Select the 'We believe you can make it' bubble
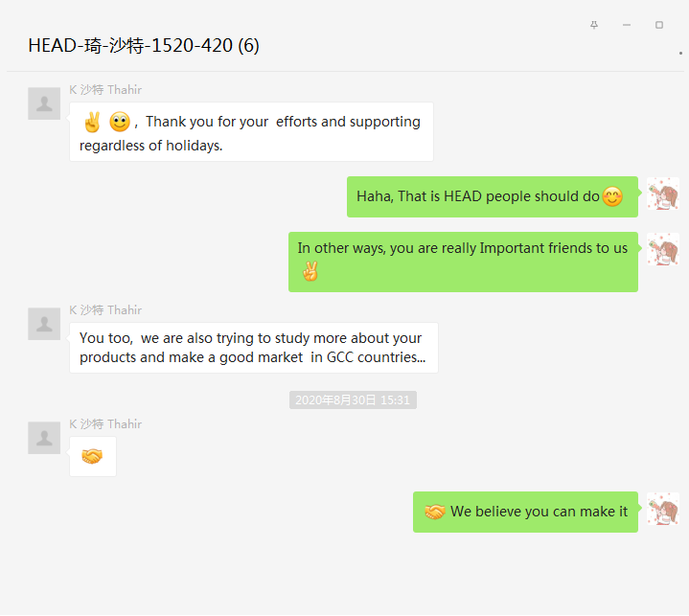689x616 pixels. (x=525, y=512)
